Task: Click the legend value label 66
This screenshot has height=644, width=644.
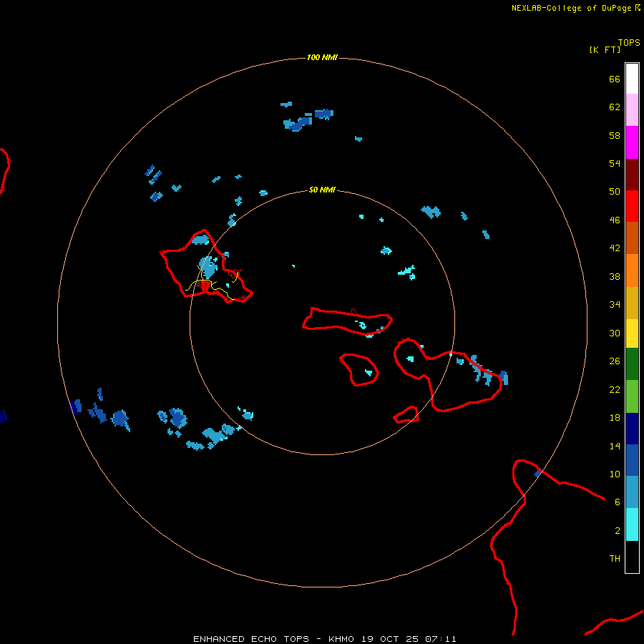Action: click(x=615, y=79)
